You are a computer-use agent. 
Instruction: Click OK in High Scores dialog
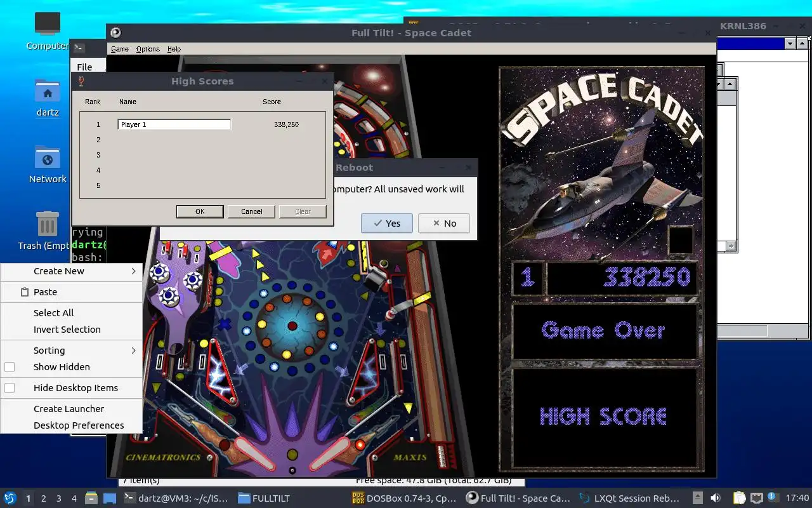(x=200, y=211)
